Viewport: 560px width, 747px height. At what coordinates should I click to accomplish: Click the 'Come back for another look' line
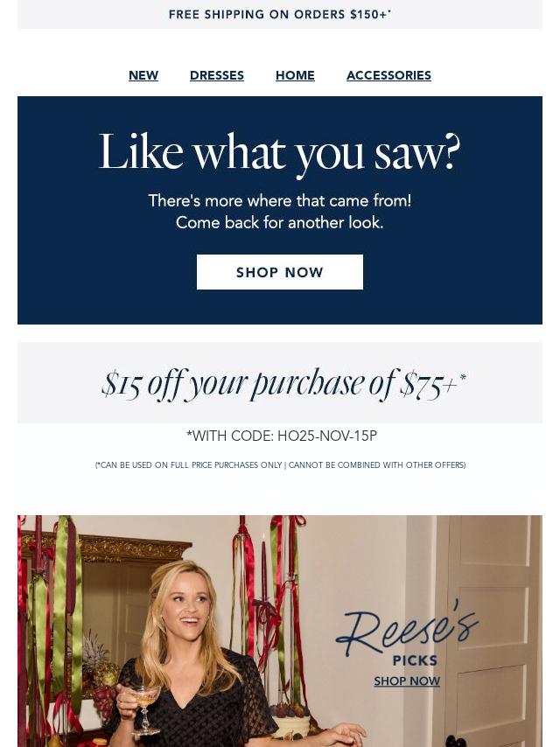tap(280, 222)
